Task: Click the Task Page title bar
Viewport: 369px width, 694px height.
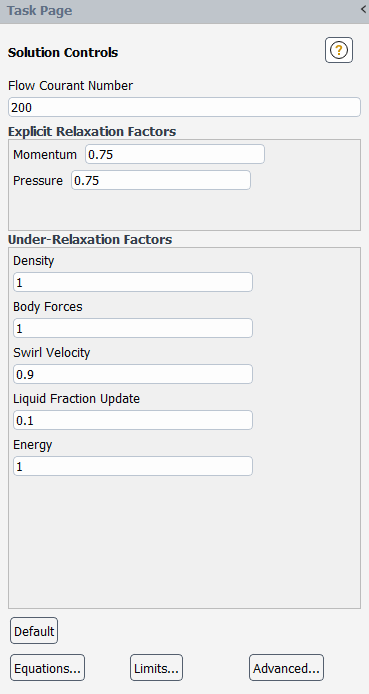Action: 184,11
